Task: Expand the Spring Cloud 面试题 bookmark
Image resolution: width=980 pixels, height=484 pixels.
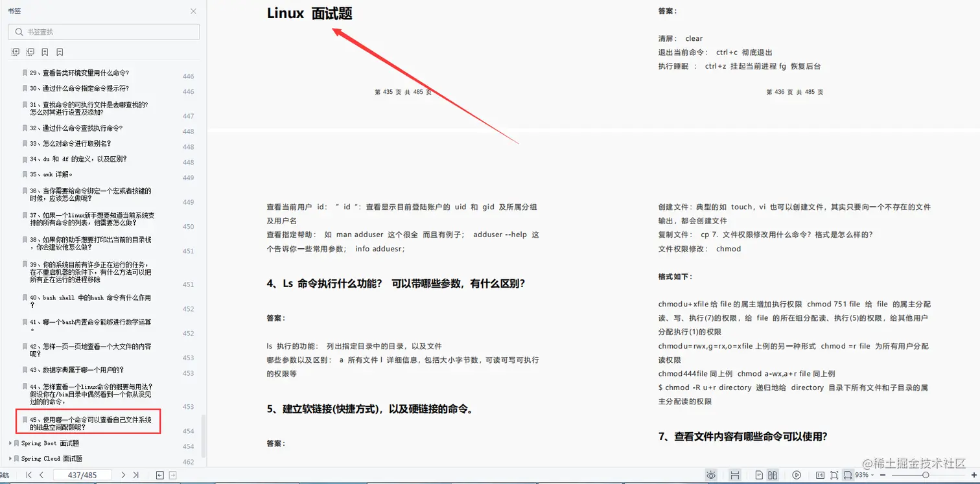Action: 10,459
